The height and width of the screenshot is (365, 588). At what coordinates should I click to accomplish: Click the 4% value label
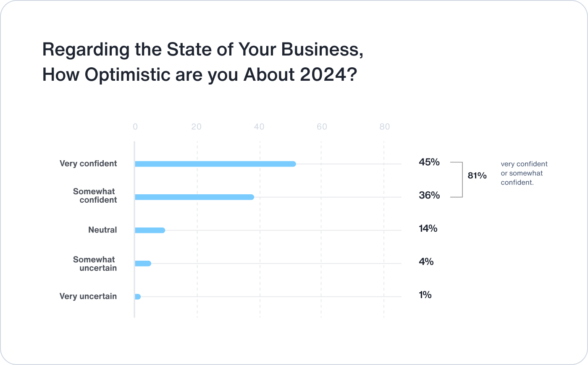(x=426, y=262)
